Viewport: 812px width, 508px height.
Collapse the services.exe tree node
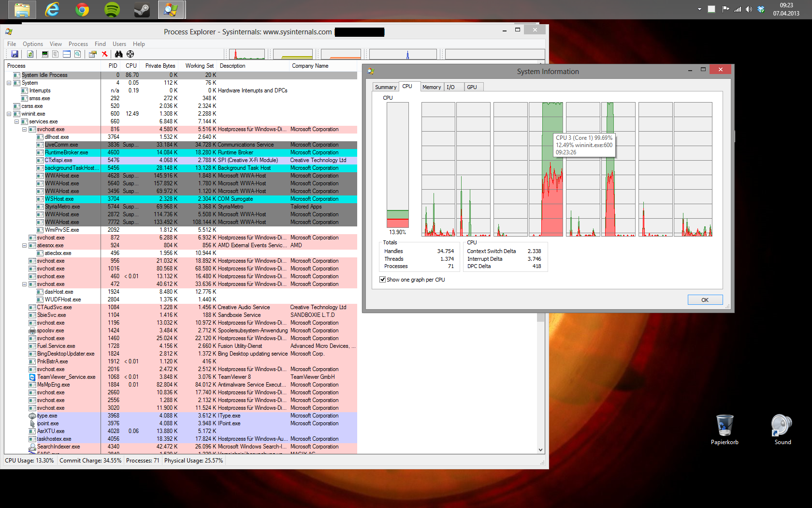click(x=16, y=121)
